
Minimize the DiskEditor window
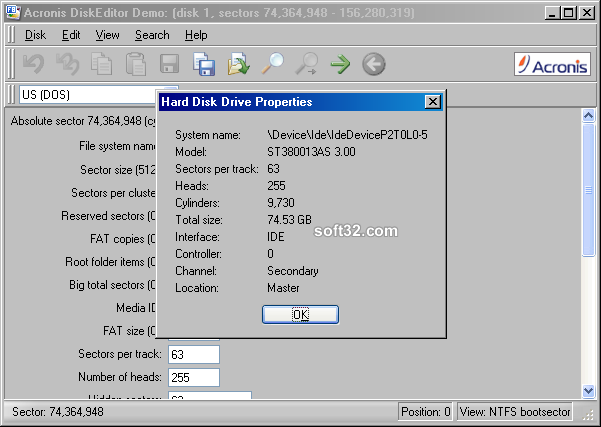click(552, 13)
